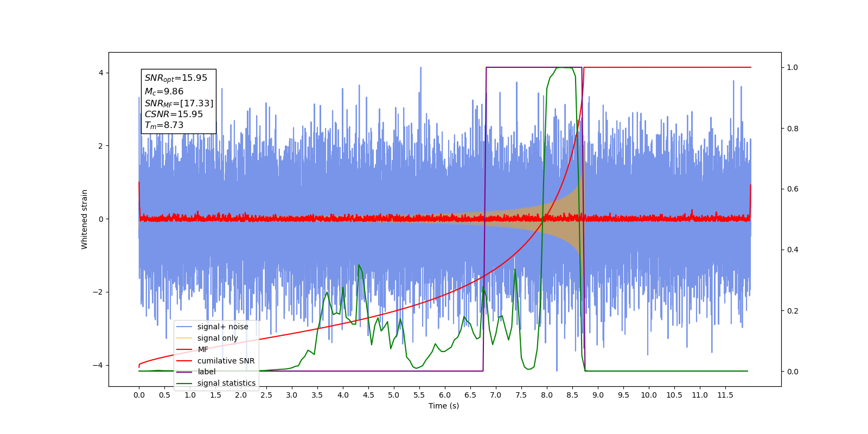The width and height of the screenshot is (868, 434).
Task: Click the −2 tick on left strain axis
Action: (98, 292)
